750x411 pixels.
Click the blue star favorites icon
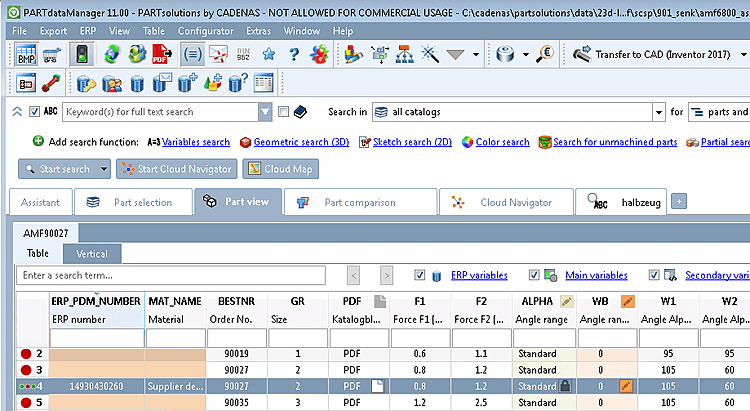coord(269,54)
